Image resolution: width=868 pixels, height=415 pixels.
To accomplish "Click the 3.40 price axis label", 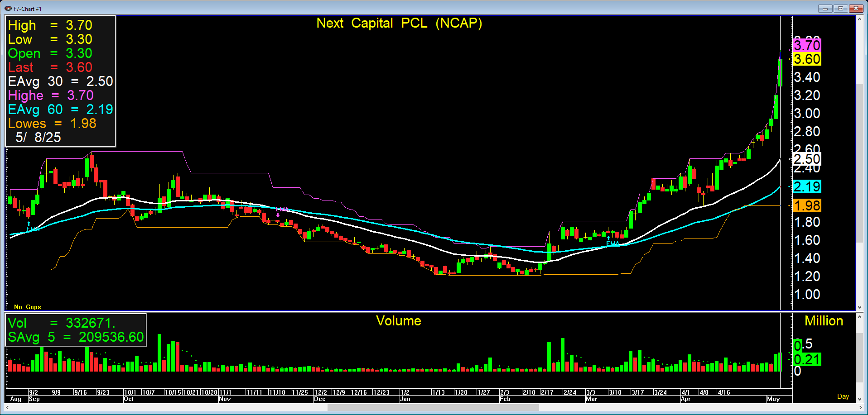I will click(x=807, y=77).
